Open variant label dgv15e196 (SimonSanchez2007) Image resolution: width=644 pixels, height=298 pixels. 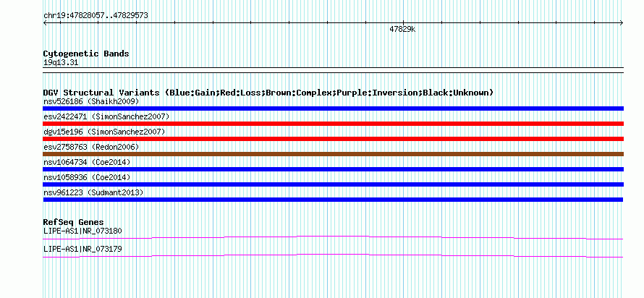point(104,132)
